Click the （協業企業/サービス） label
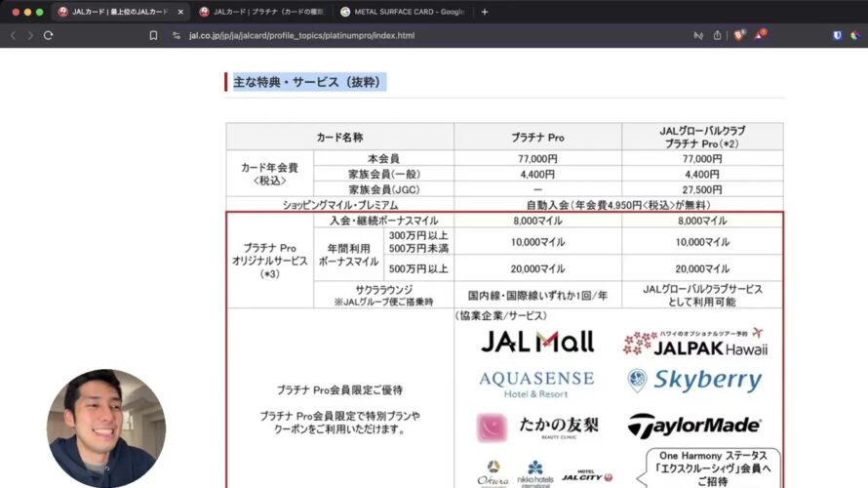Image resolution: width=868 pixels, height=488 pixels. pos(501,315)
